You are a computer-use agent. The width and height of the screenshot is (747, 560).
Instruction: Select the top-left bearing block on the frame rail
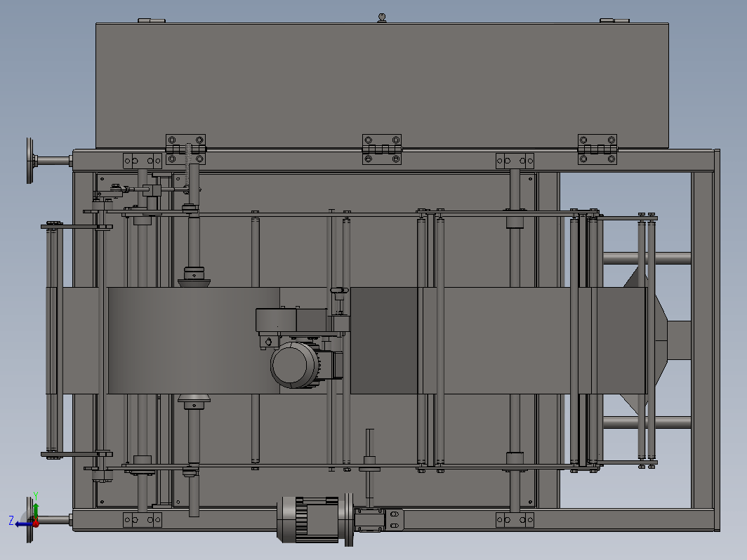click(143, 161)
